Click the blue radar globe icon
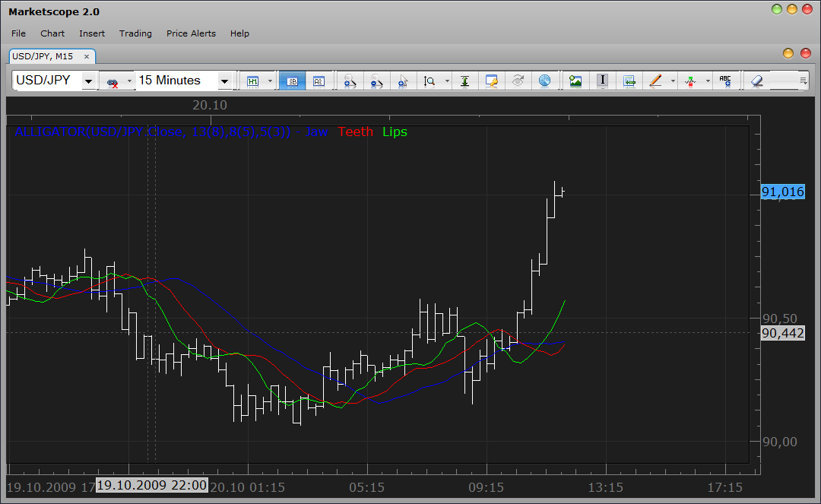The width and height of the screenshot is (821, 504). click(544, 81)
